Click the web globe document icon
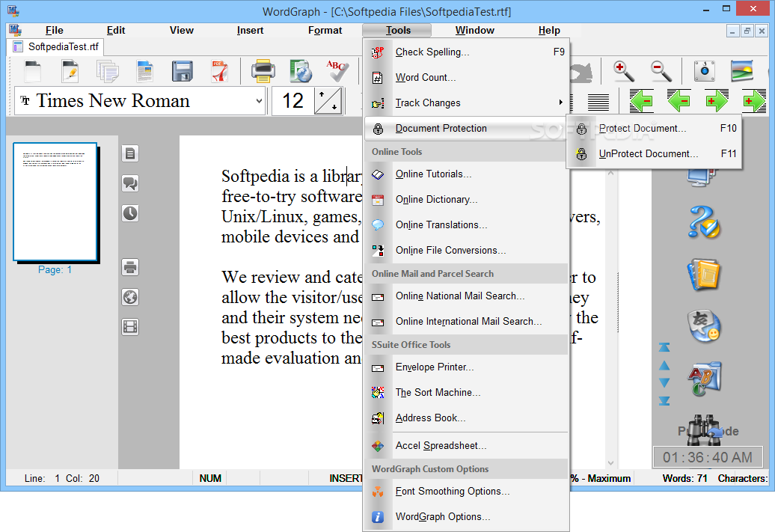 [x=301, y=70]
